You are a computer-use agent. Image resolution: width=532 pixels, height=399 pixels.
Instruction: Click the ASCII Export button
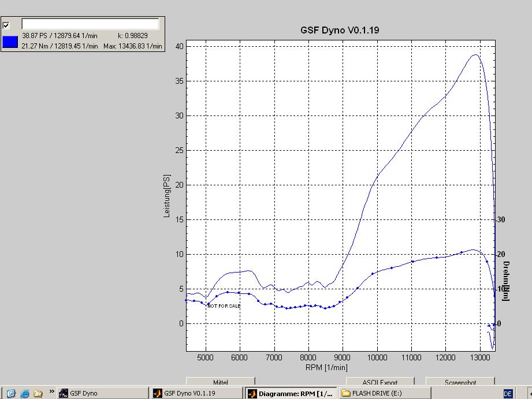380,382
